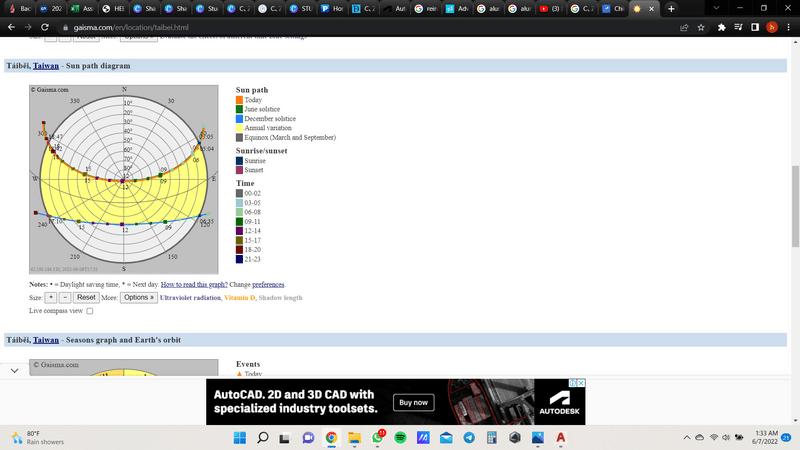The image size is (800, 450).
Task: Click the December solstice blue swatch
Action: (239, 119)
